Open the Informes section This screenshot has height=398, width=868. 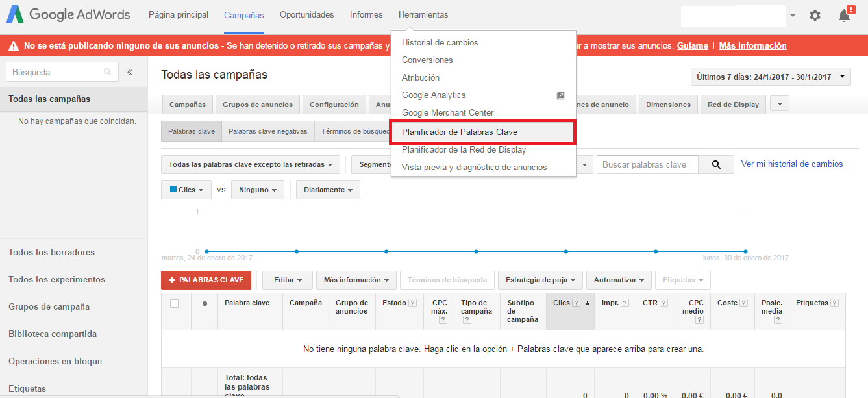(x=366, y=14)
